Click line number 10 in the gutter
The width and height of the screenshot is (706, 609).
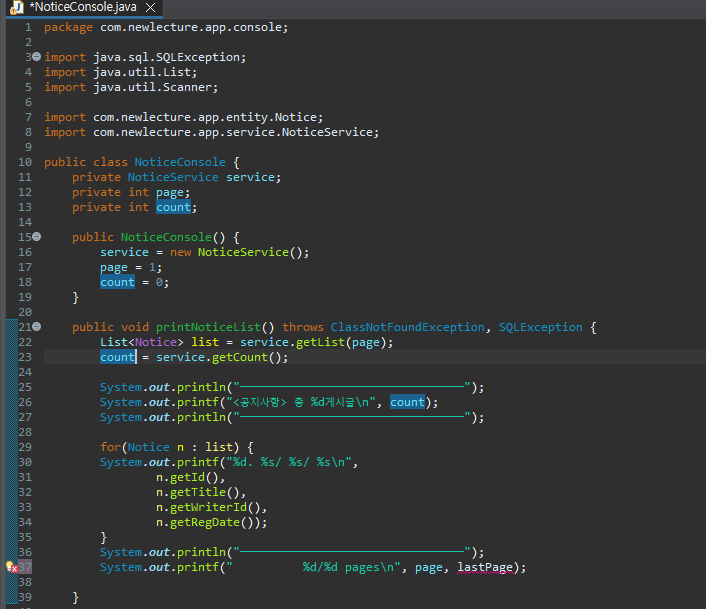[x=25, y=162]
